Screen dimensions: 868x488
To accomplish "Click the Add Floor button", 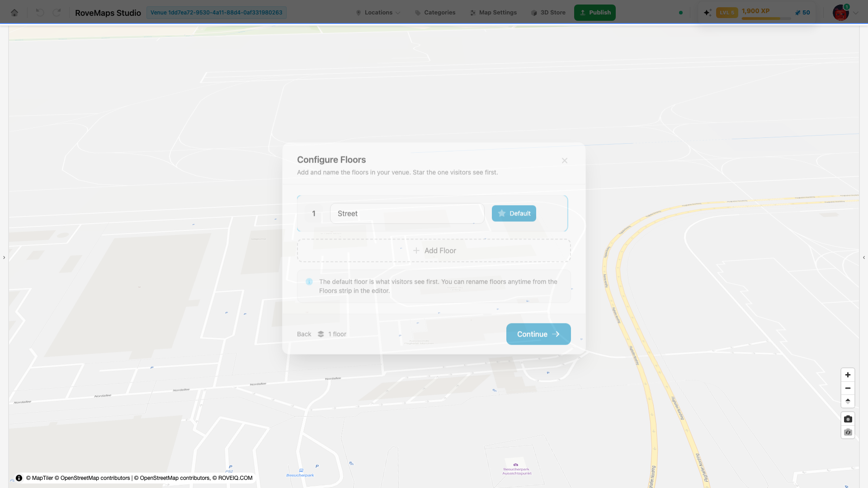I will [434, 250].
